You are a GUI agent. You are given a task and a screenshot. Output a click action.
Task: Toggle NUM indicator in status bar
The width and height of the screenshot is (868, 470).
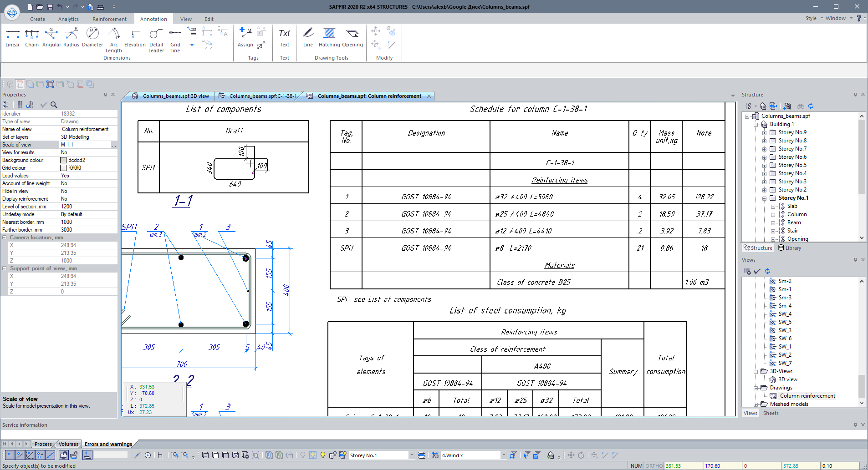[637, 466]
